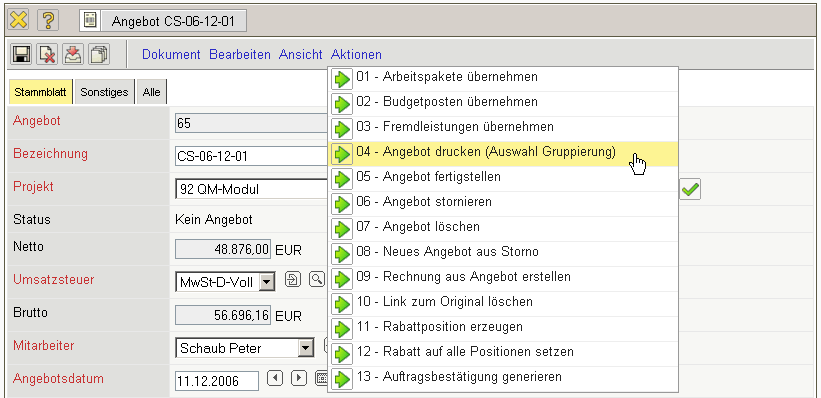The height and width of the screenshot is (398, 821).
Task: Open the Aktionen menu
Action: pos(356,54)
